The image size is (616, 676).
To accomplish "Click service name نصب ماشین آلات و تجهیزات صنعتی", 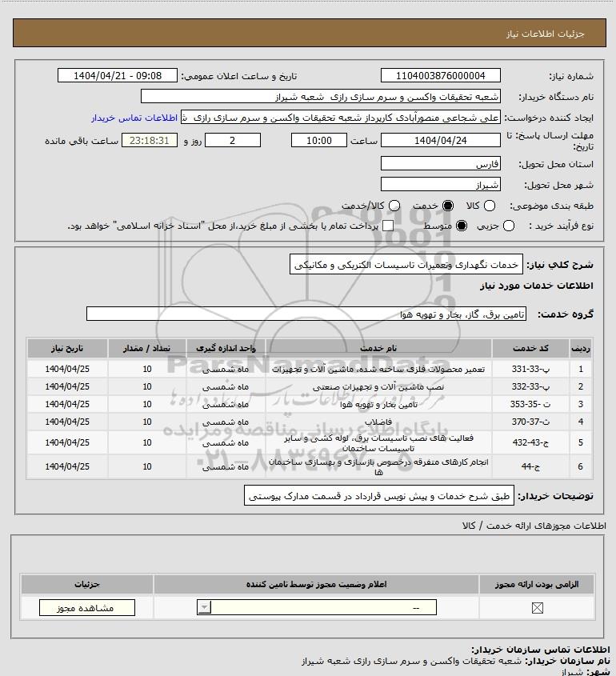I will click(378, 387).
